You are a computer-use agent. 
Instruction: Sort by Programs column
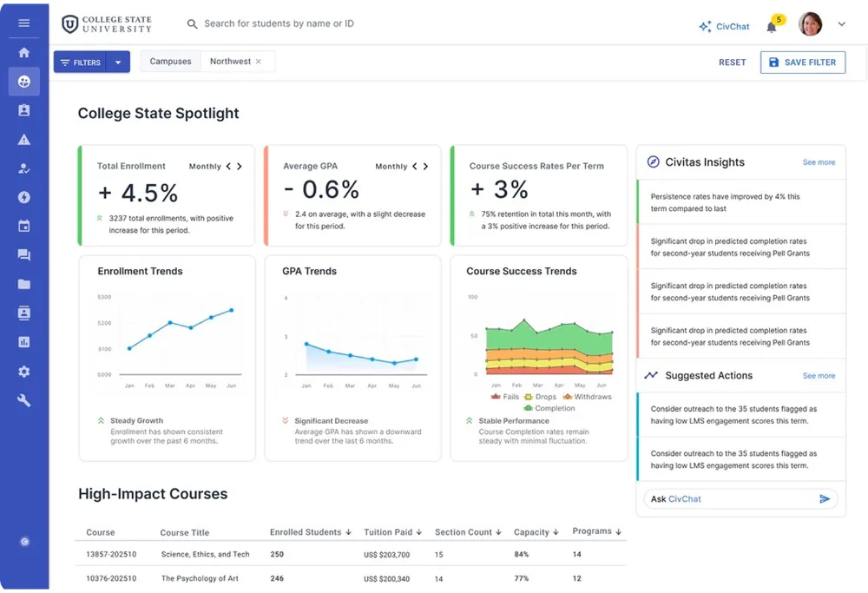pos(597,531)
